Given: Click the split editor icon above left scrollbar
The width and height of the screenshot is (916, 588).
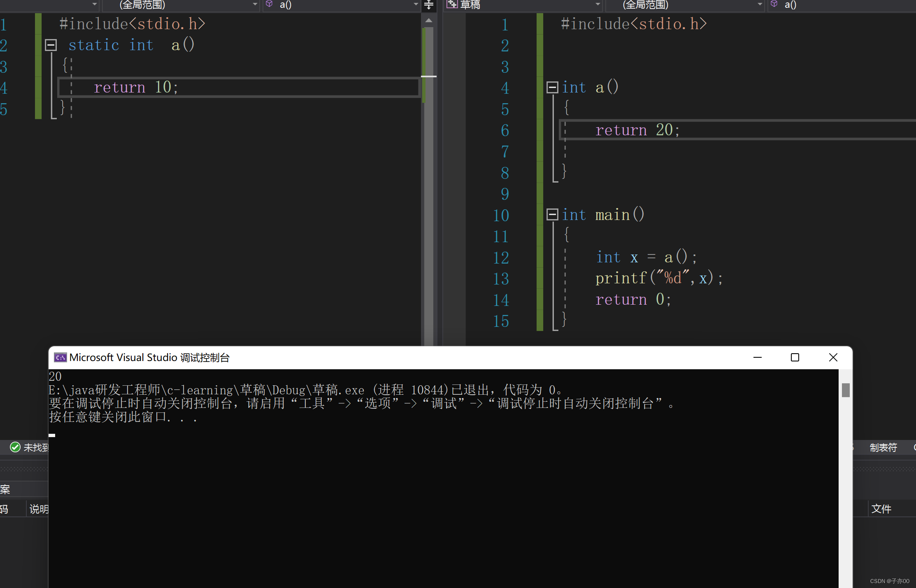Looking at the screenshot, I should pyautogui.click(x=429, y=5).
